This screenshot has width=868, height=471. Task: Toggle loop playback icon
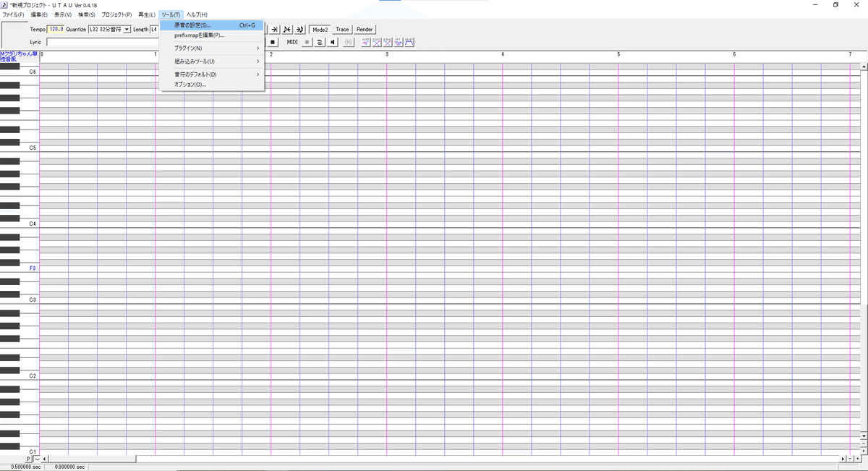[x=320, y=42]
